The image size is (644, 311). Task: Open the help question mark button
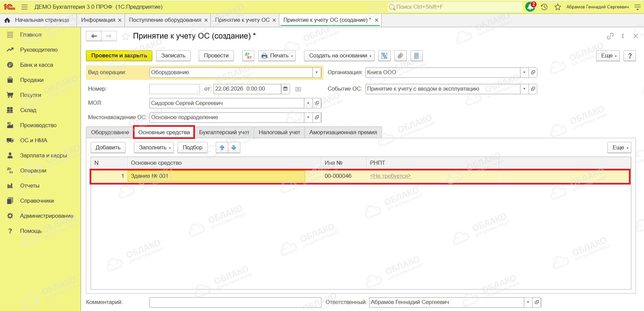coord(630,56)
